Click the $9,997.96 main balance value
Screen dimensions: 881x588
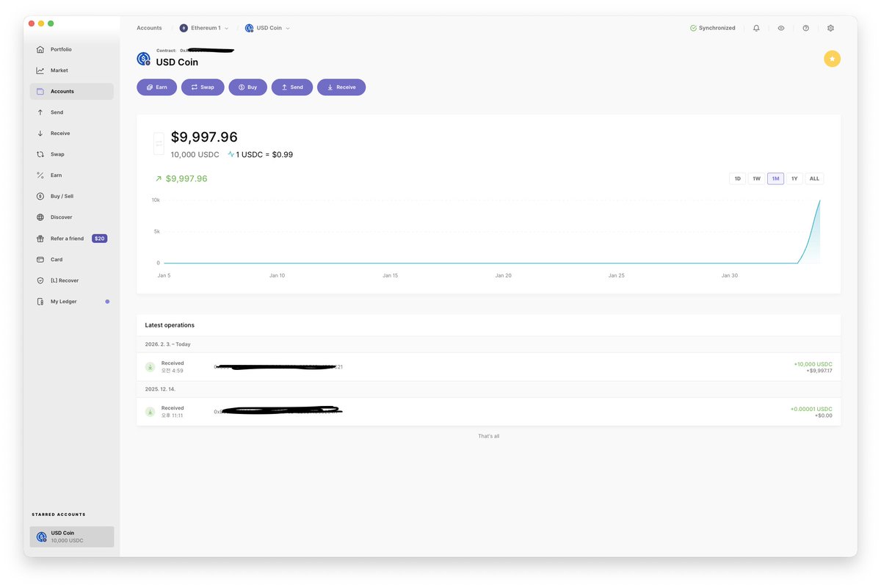[204, 137]
